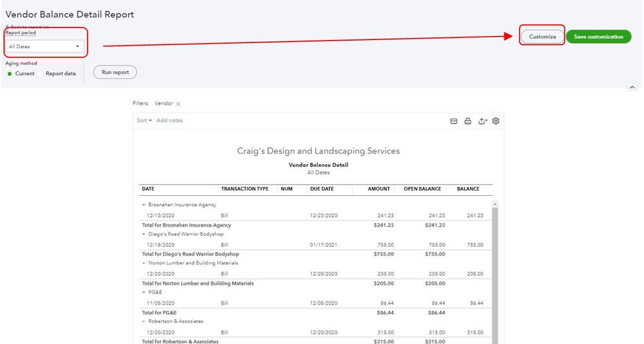The width and height of the screenshot is (644, 344).
Task: Click the DUE DATE column header
Action: tap(322, 189)
